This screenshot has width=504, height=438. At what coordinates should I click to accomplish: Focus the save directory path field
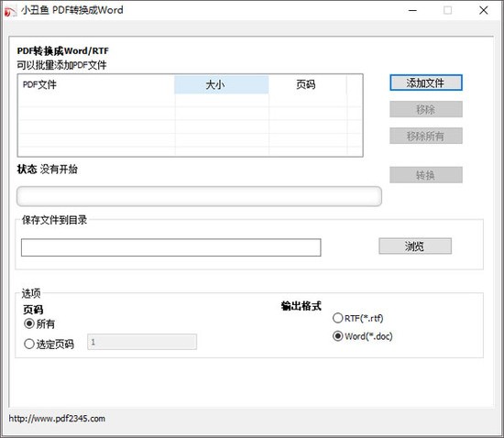click(x=171, y=247)
